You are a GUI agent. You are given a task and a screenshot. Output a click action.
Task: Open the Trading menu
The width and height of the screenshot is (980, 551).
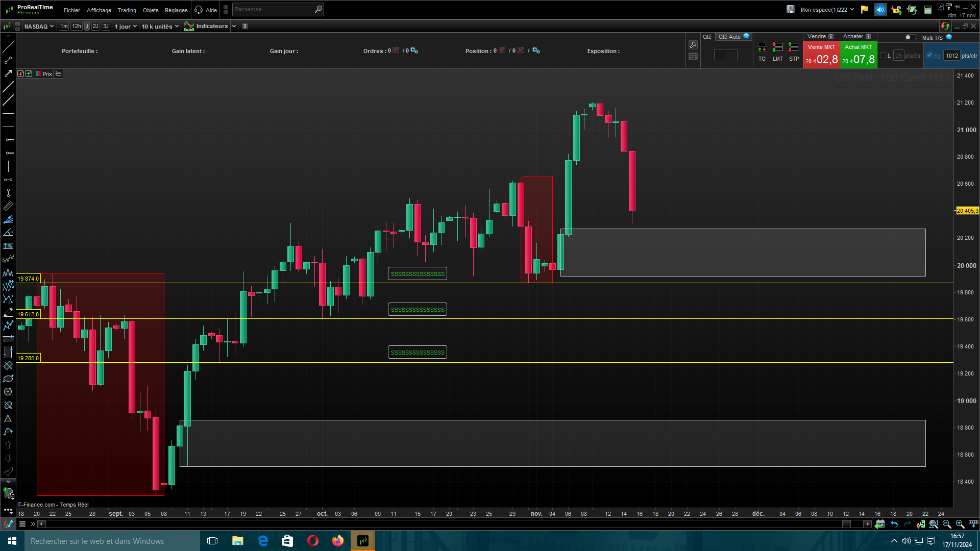[x=127, y=10]
